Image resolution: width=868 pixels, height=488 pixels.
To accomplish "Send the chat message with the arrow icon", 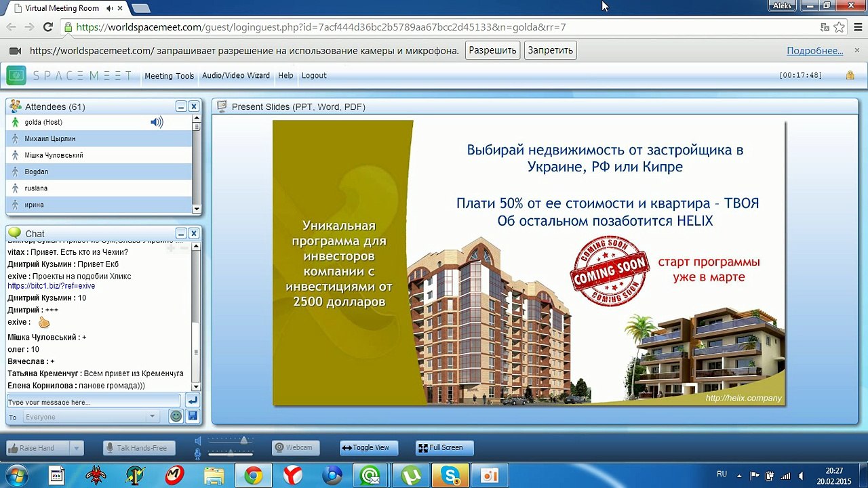I will [x=192, y=401].
